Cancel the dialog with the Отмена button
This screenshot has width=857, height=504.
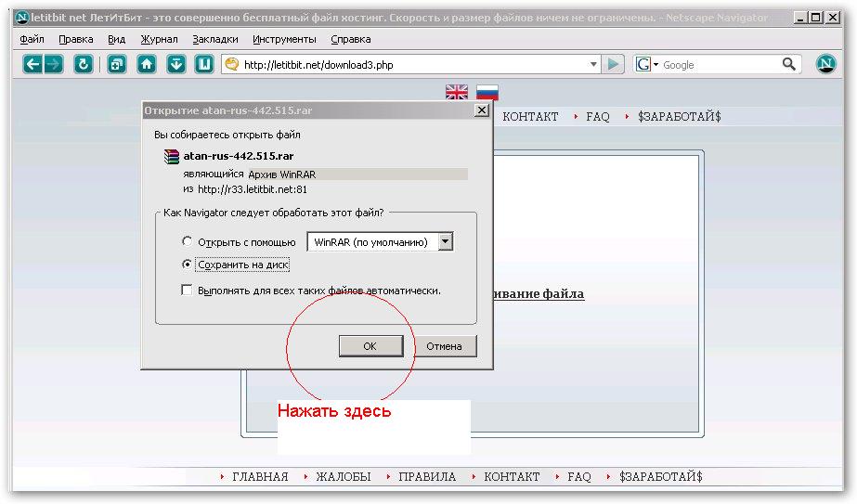(445, 346)
